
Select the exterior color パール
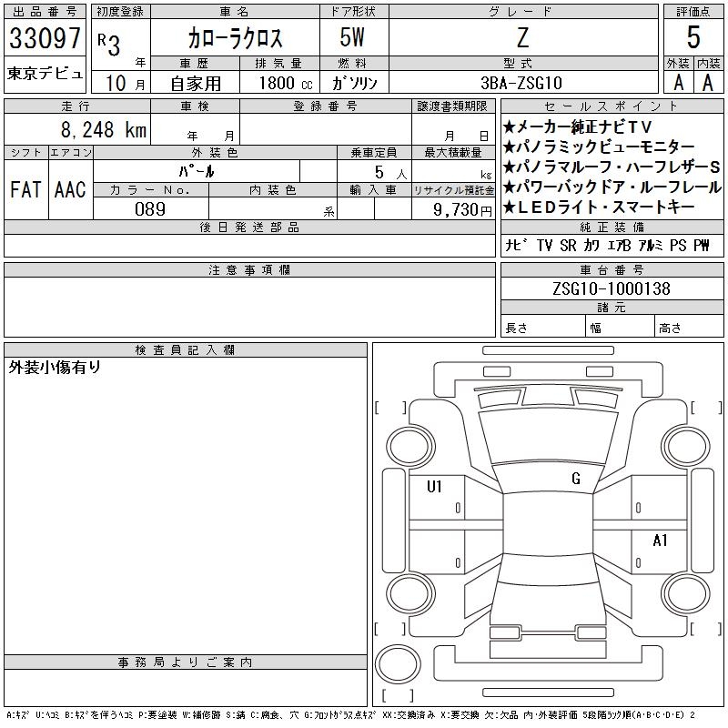click(197, 171)
